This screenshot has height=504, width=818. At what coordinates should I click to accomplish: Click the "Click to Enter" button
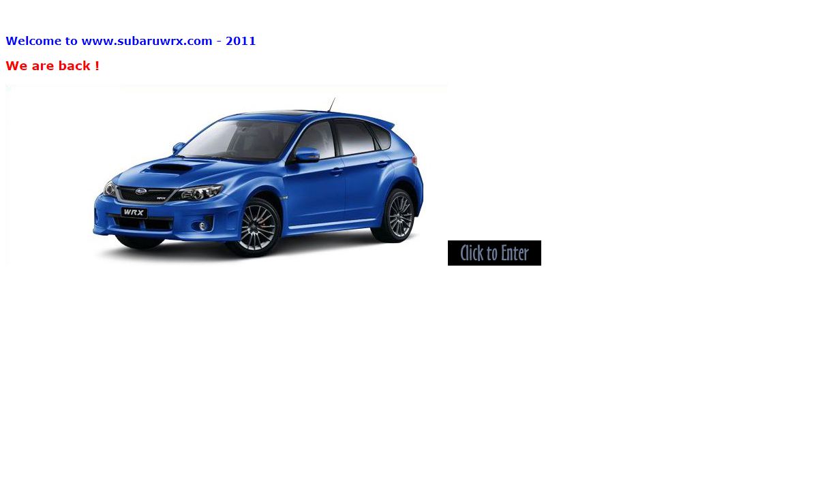[x=494, y=253]
